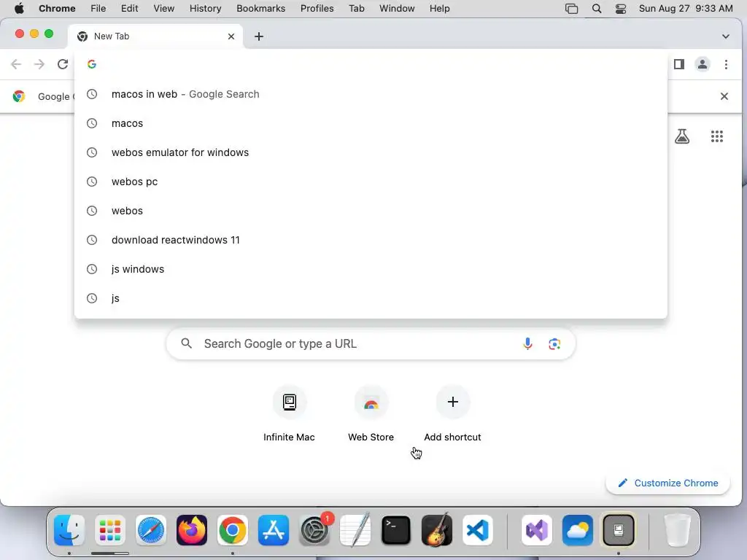Screen dimensions: 747x560
Task: Open the History menu
Action: click(205, 9)
